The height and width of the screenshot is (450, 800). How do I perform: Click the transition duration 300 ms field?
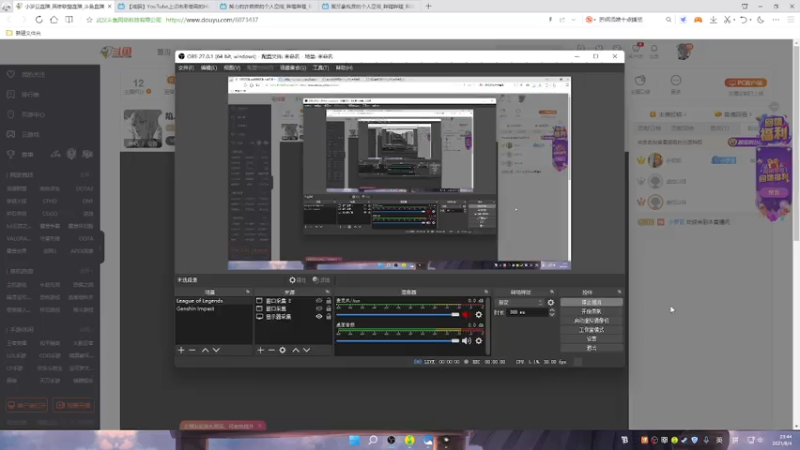(528, 312)
